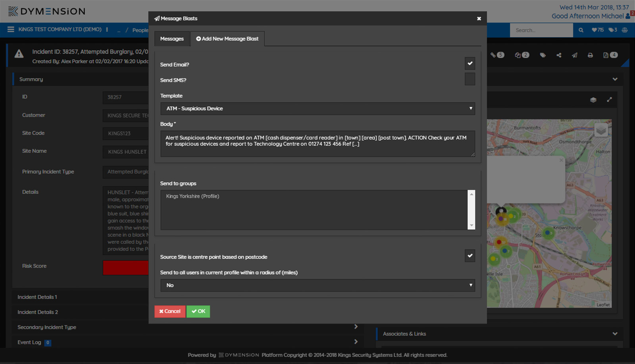
Task: Select Kings Yorkshire (Profile) group
Action: 192,196
